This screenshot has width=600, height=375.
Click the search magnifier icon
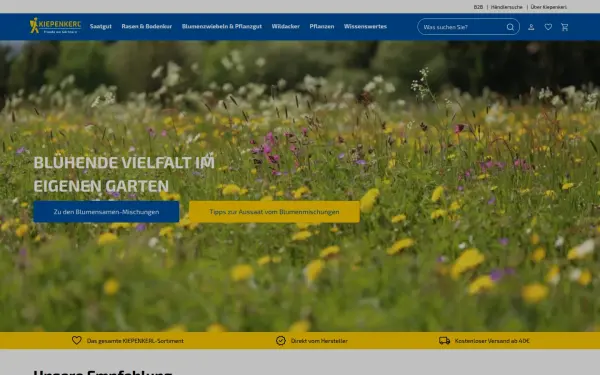[510, 27]
